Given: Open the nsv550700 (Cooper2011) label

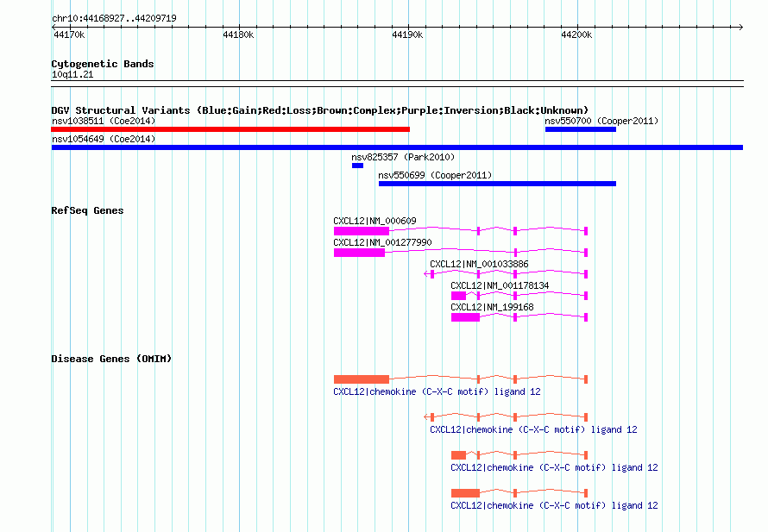Looking at the screenshot, I should pos(601,121).
